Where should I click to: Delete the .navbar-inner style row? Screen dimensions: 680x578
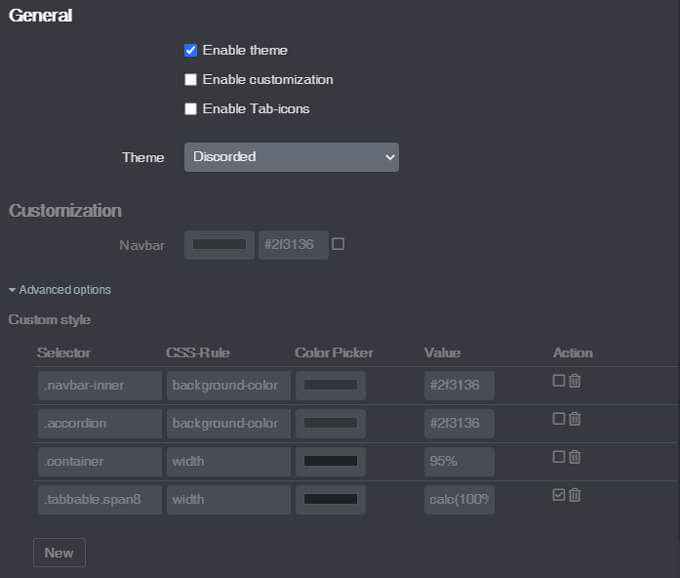pos(575,381)
